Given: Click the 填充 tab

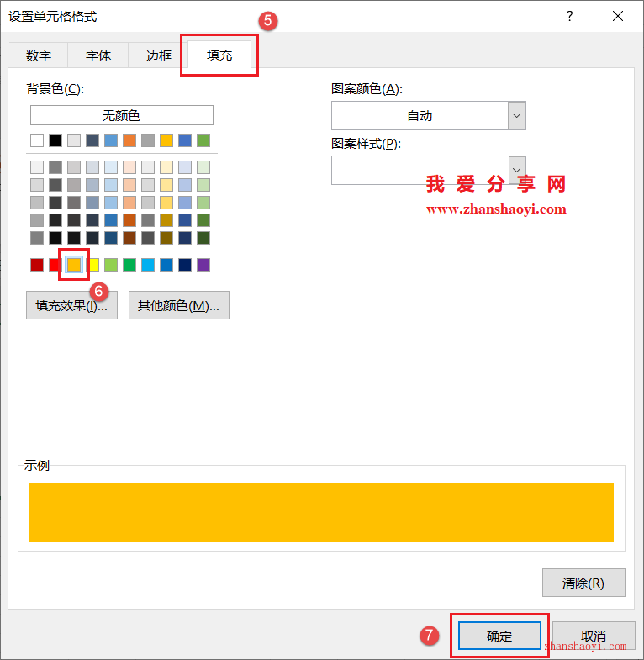Looking at the screenshot, I should (x=219, y=55).
